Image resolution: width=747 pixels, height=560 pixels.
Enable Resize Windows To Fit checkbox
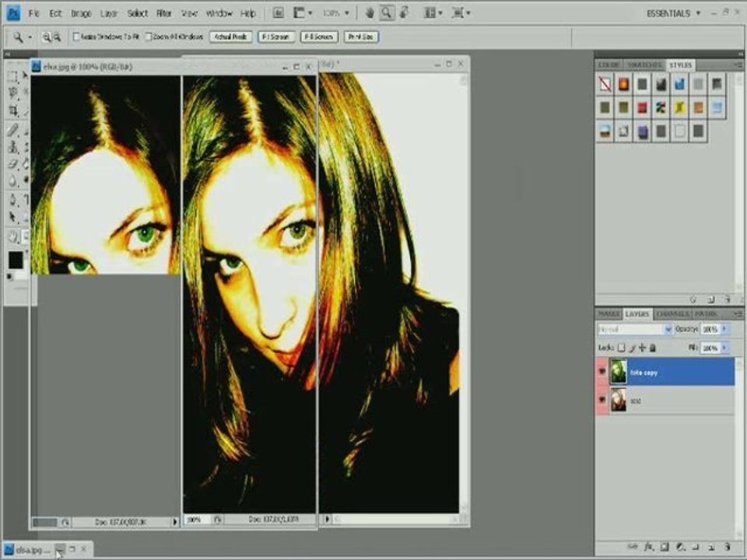coord(75,37)
